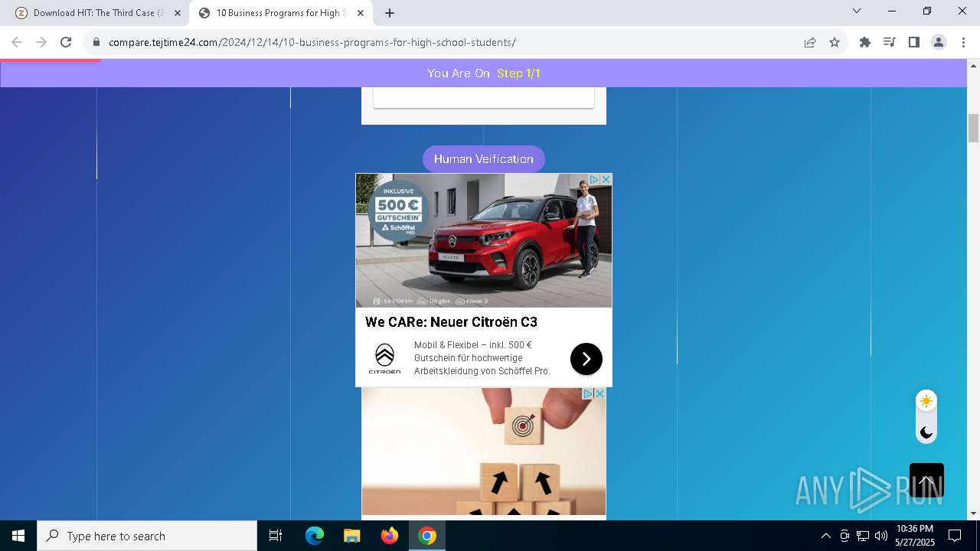Click the address bar URL
The width and height of the screenshot is (980, 551).
(x=312, y=42)
